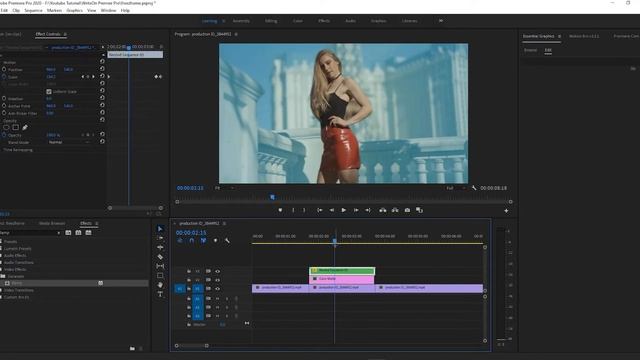The width and height of the screenshot is (640, 360).
Task: Open the Window menu
Action: (109, 10)
